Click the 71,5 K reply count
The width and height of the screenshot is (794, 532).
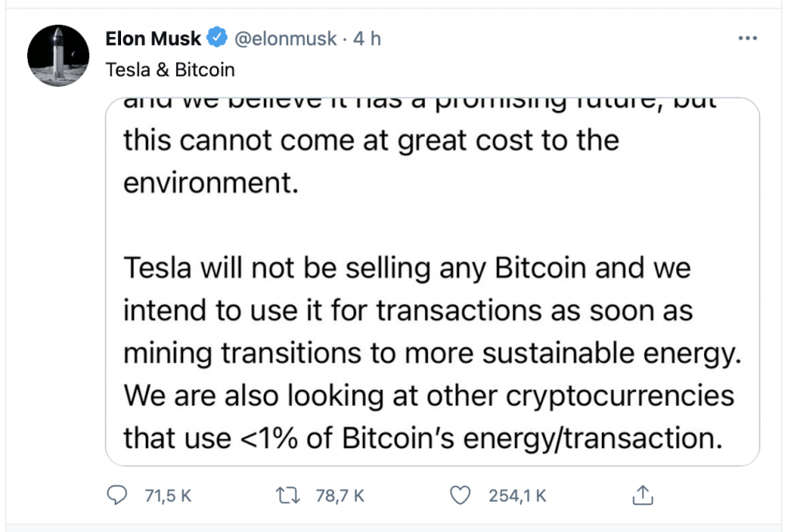[167, 495]
